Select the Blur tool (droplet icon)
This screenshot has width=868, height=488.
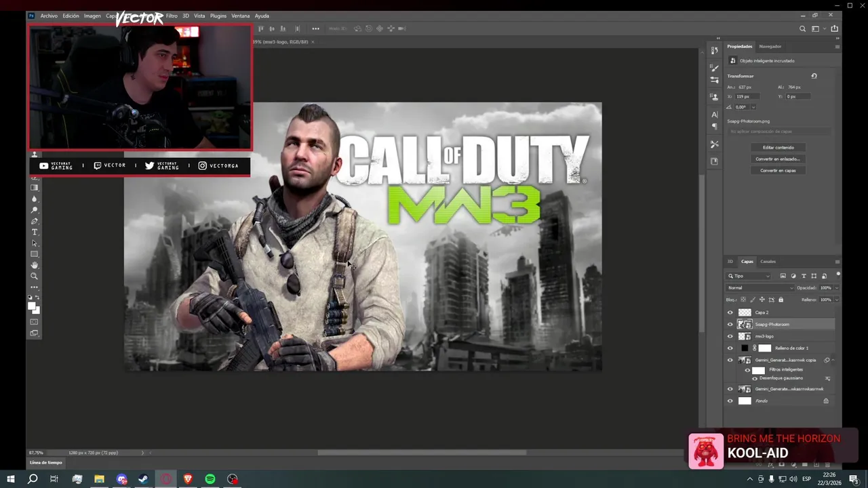(x=35, y=199)
